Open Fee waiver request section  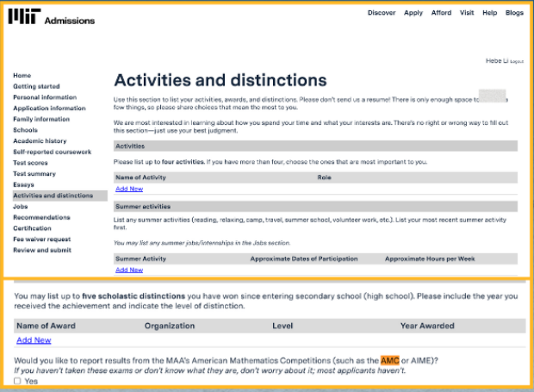[42, 240]
